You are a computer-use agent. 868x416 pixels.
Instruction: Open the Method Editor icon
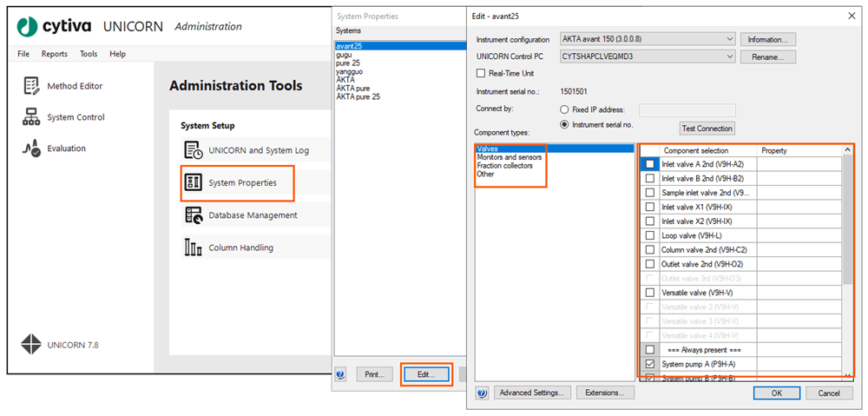click(x=32, y=86)
